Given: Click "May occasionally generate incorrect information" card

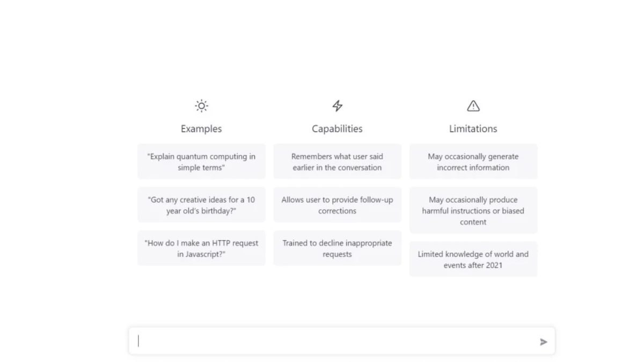Looking at the screenshot, I should 473,161.
